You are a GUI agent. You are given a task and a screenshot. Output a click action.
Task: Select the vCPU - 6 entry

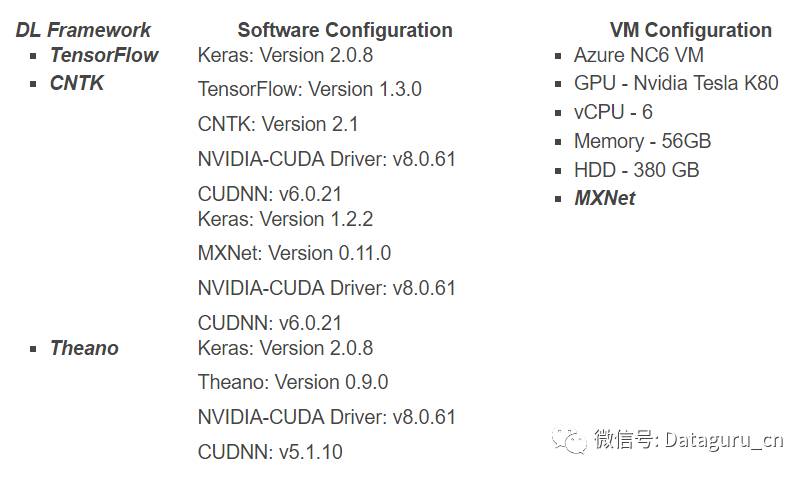point(612,112)
